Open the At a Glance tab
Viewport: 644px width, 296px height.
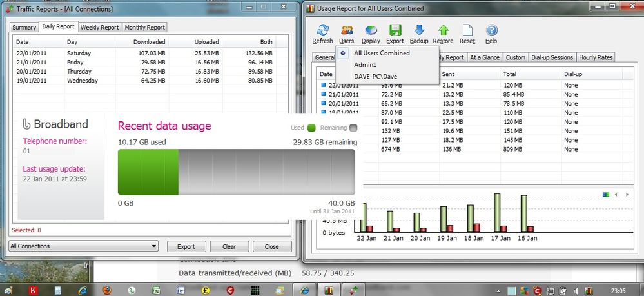click(x=485, y=57)
